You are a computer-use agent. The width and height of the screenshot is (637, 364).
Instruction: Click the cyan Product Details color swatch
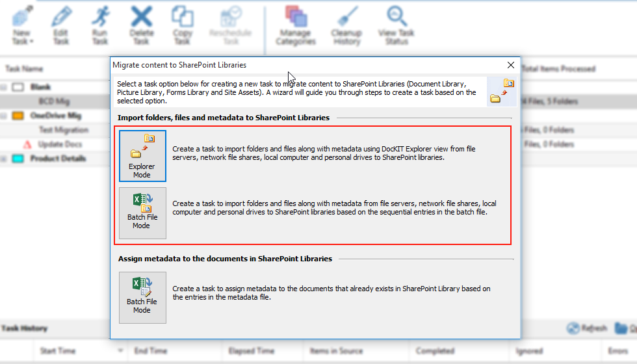point(18,159)
